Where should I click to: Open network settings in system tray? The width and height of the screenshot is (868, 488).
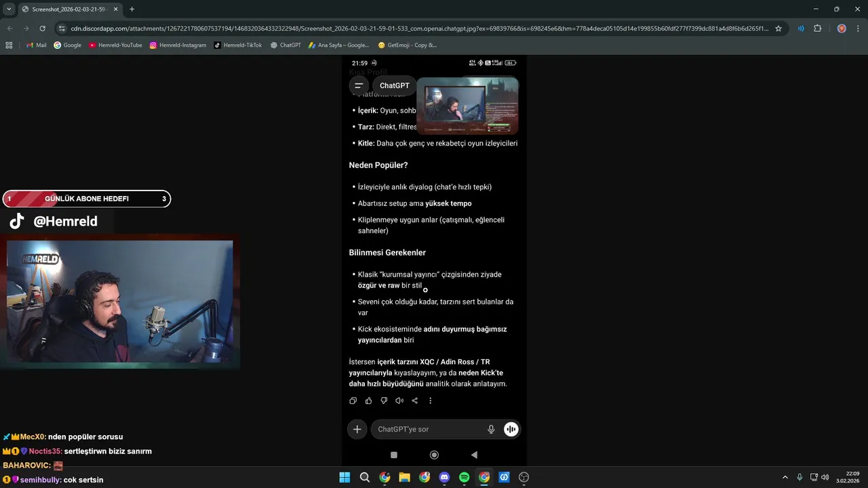click(813, 477)
